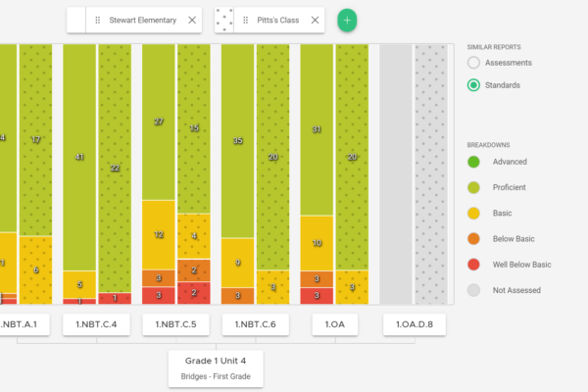The width and height of the screenshot is (588, 392).
Task: Toggle the Well Below Basic legend dot
Action: pyautogui.click(x=473, y=265)
